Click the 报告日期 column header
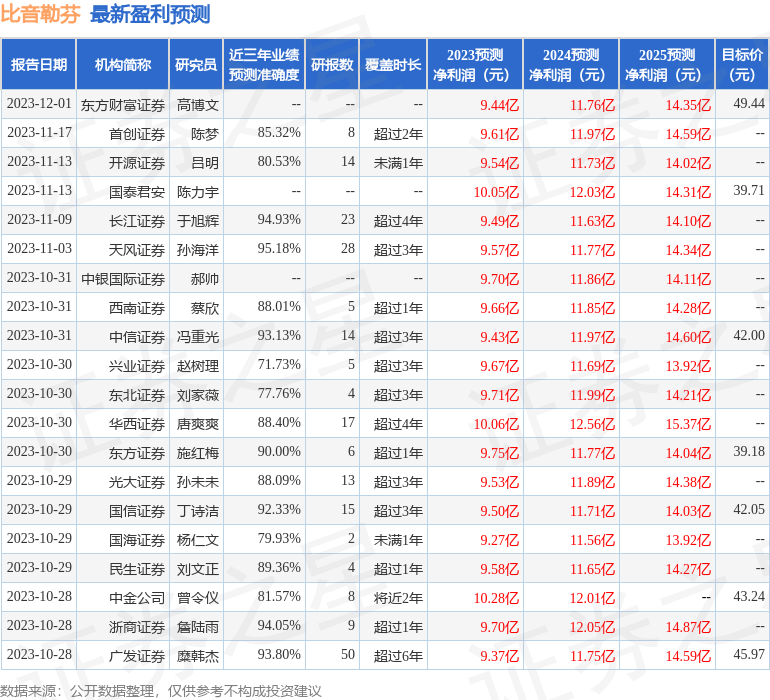The height and width of the screenshot is (700, 770). point(38,64)
